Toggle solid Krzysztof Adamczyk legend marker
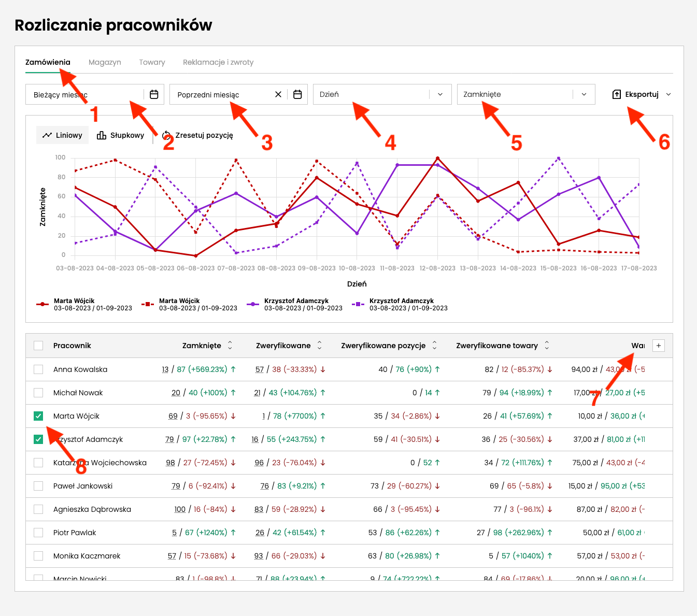This screenshot has height=616, width=697. (253, 304)
